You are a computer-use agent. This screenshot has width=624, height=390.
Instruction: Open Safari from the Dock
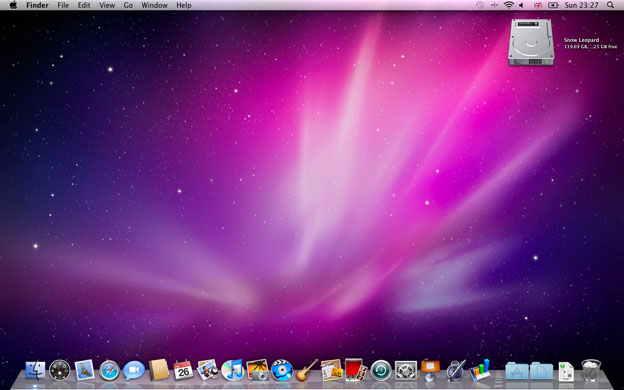pos(109,370)
